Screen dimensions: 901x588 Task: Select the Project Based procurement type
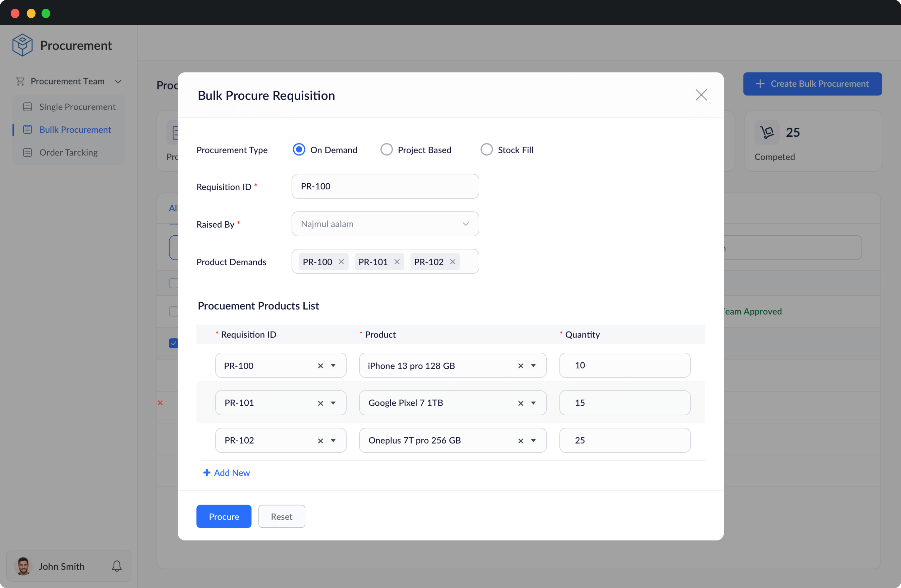tap(386, 149)
